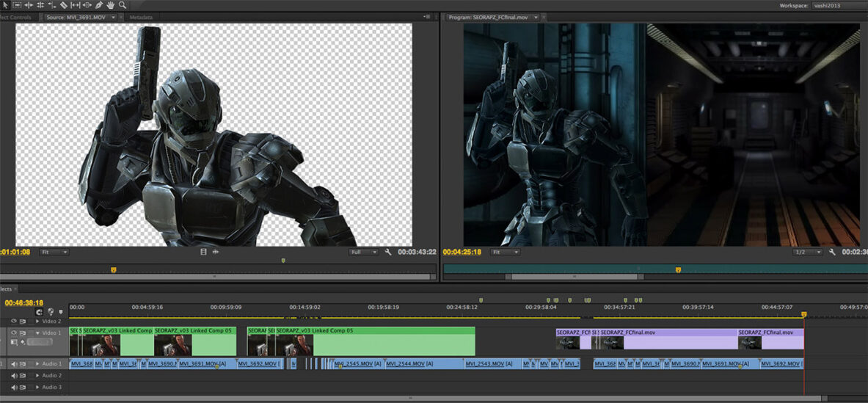
Task: Click timeline playhead at end of sequence
Action: click(x=803, y=314)
